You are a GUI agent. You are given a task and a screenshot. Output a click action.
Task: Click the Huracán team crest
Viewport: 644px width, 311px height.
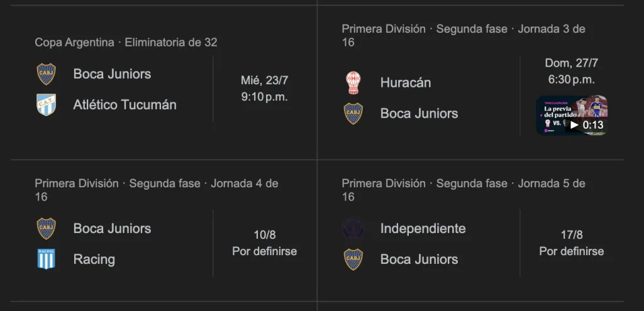click(353, 83)
